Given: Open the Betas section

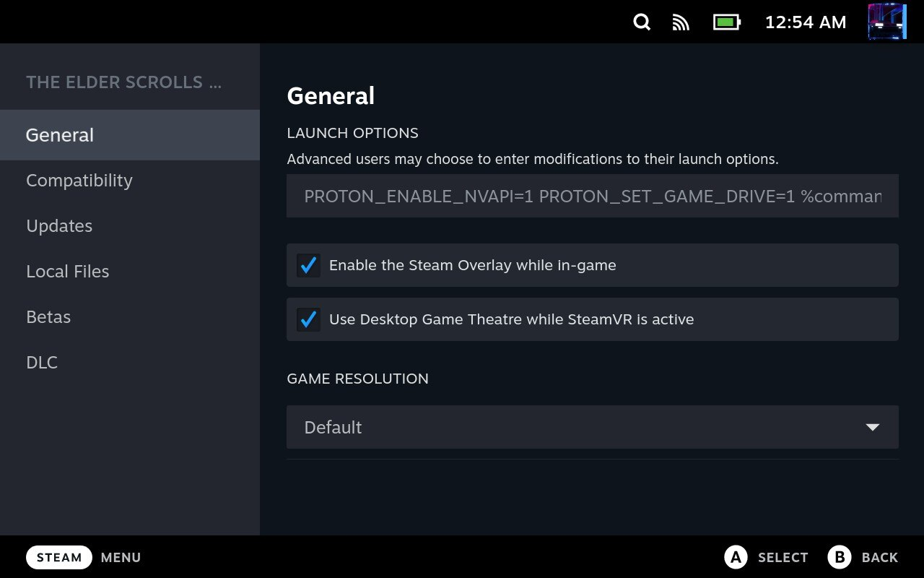Looking at the screenshot, I should (48, 317).
